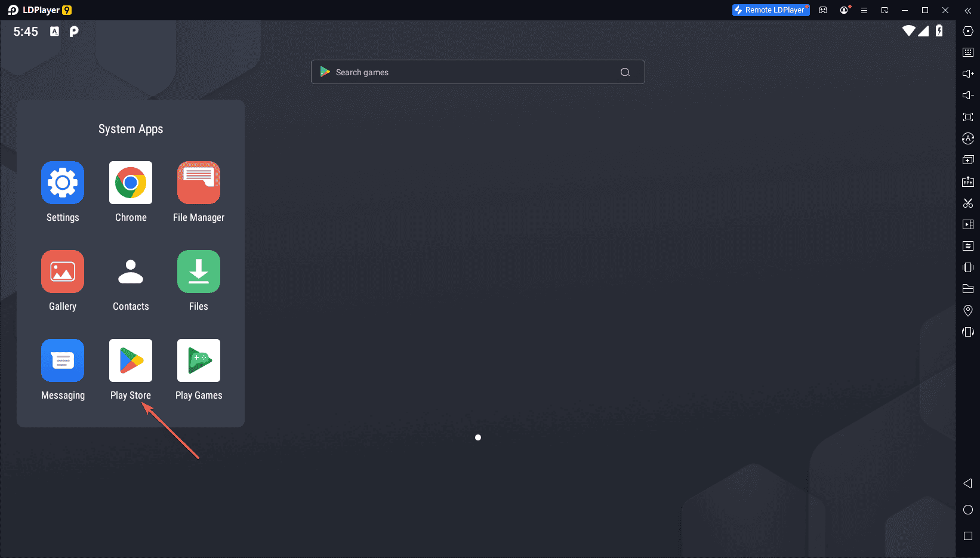Image resolution: width=980 pixels, height=558 pixels.
Task: Click the mini-window icon in the title bar
Action: coord(885,10)
